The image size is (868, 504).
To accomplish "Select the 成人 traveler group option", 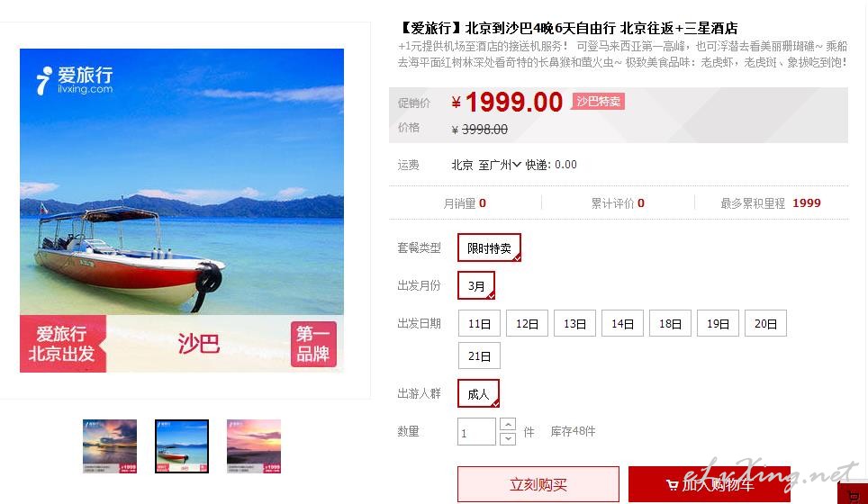I will pyautogui.click(x=478, y=393).
